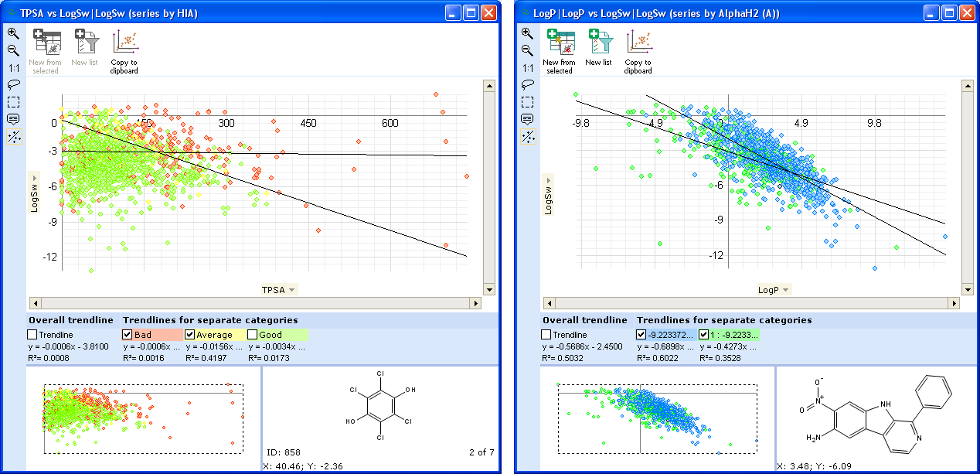This screenshot has height=474, width=980.
Task: Zoom in on the LogP plot
Action: pos(527,33)
